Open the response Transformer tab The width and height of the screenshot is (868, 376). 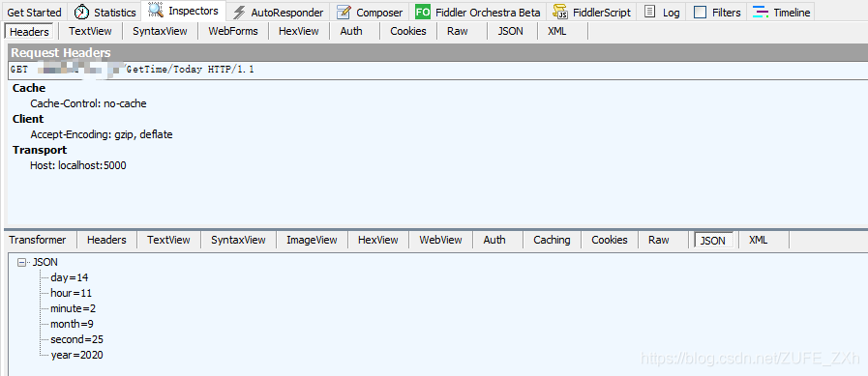click(38, 240)
